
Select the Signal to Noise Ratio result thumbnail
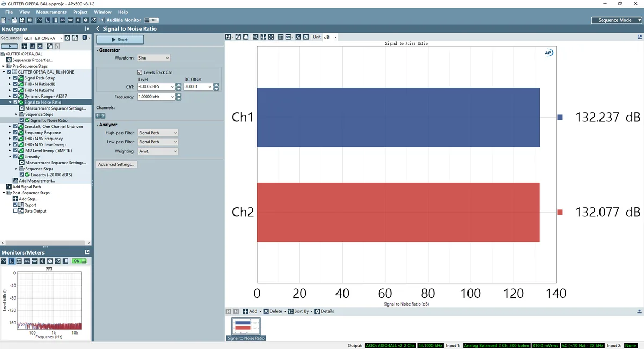pos(246,326)
